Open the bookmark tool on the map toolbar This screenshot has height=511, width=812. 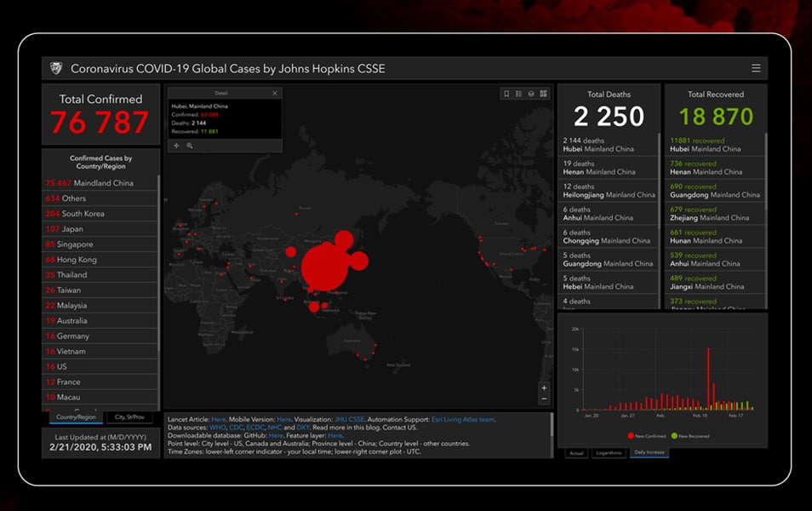coord(506,95)
